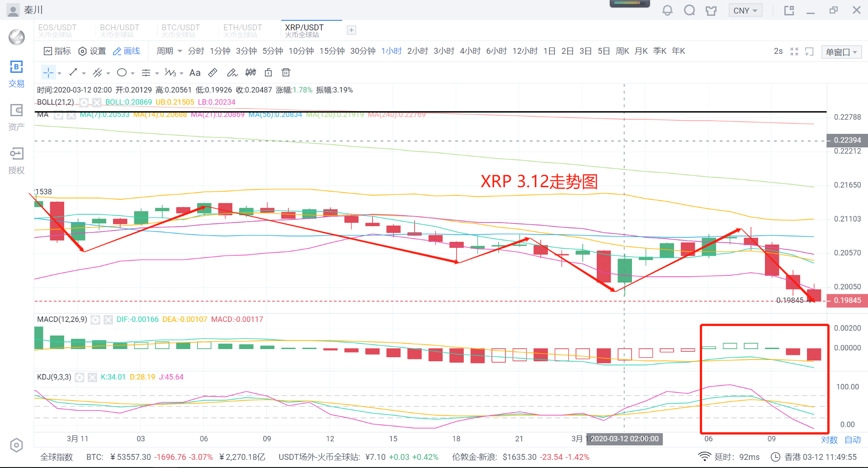Image resolution: width=868 pixels, height=468 pixels.
Task: Select the crosshair cursor tool
Action: click(48, 73)
